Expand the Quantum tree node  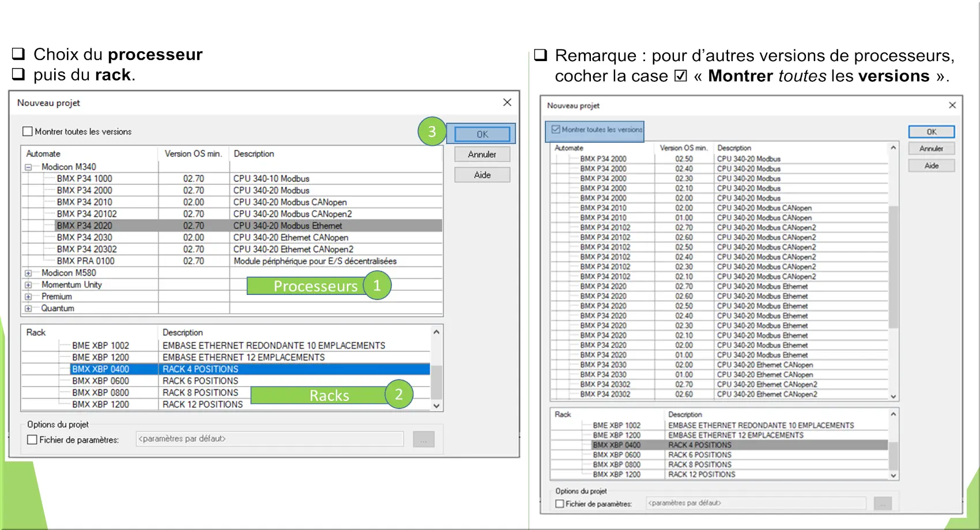28,308
